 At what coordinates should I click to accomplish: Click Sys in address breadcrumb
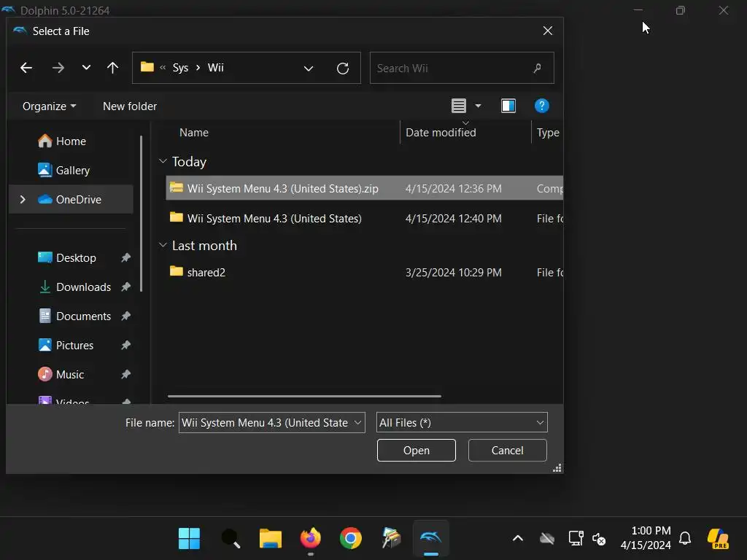[x=180, y=68]
